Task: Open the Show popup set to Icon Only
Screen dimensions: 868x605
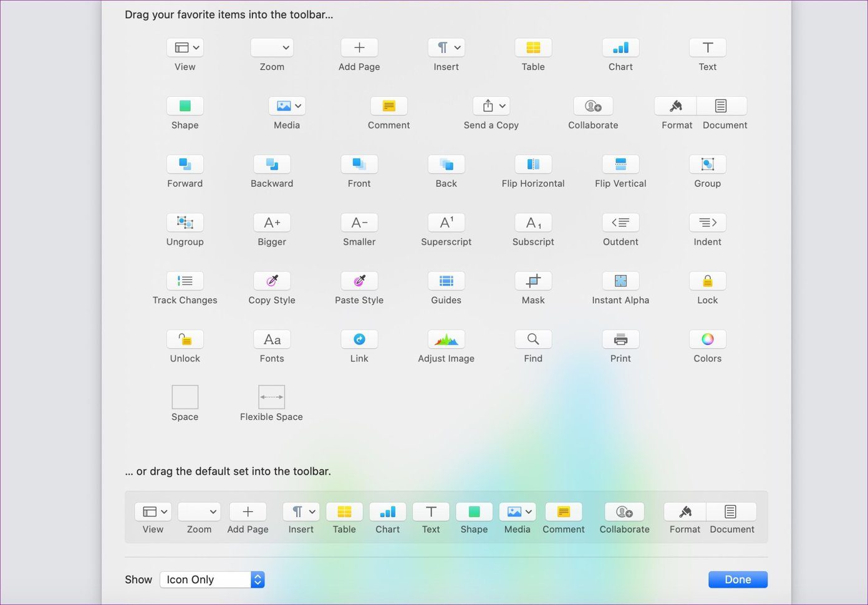Action: [213, 579]
